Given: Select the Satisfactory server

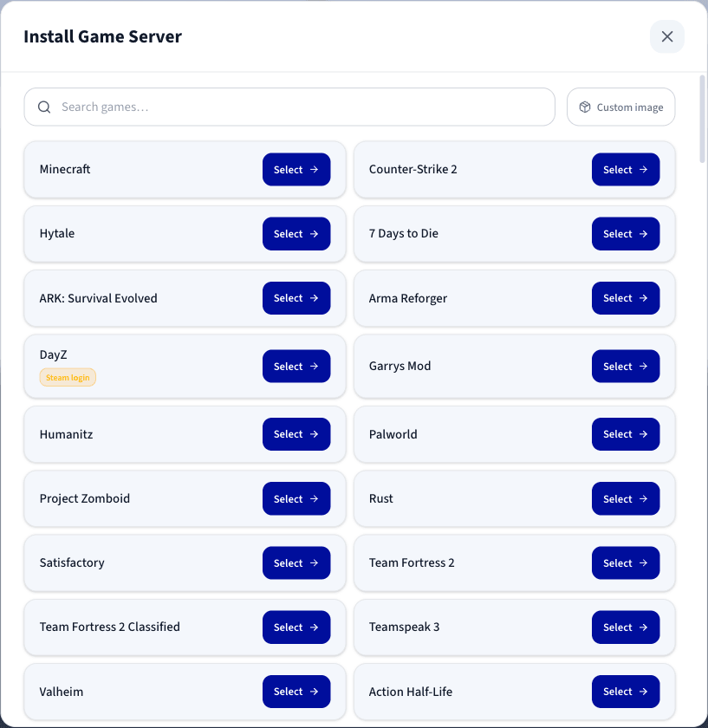Looking at the screenshot, I should click(296, 562).
